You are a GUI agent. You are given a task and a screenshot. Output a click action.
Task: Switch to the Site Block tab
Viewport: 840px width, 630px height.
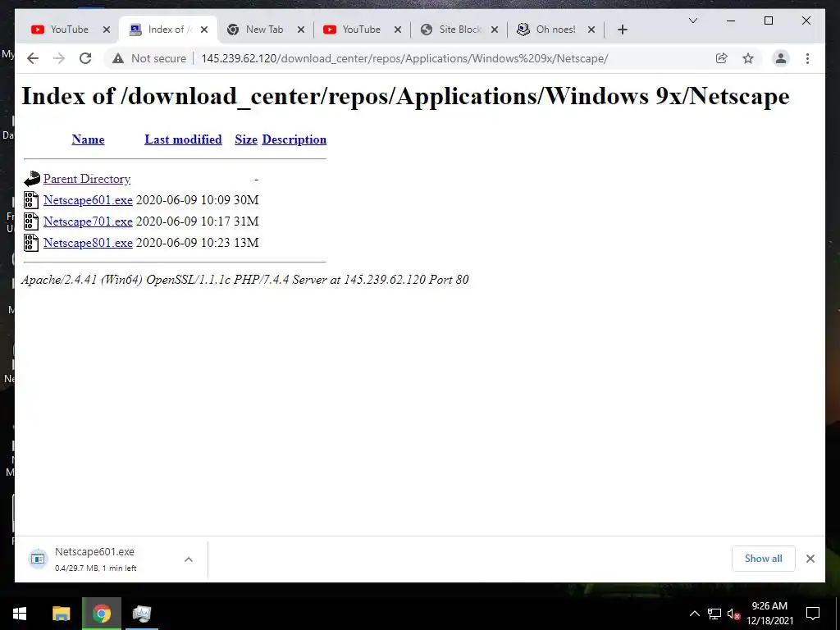(459, 30)
